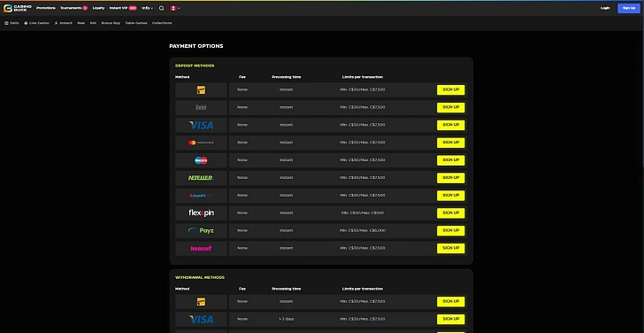Open the Hot games category
The width and height of the screenshot is (644, 333).
93,23
